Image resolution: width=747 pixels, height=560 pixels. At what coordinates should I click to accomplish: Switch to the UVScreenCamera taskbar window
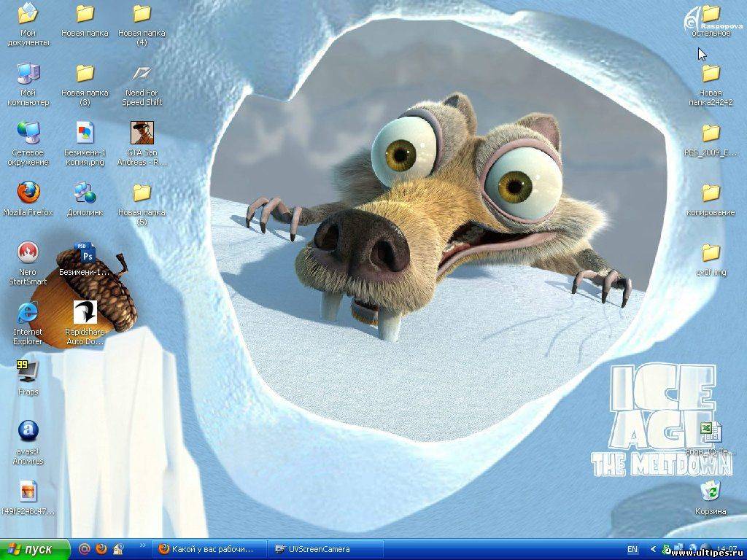[326, 549]
